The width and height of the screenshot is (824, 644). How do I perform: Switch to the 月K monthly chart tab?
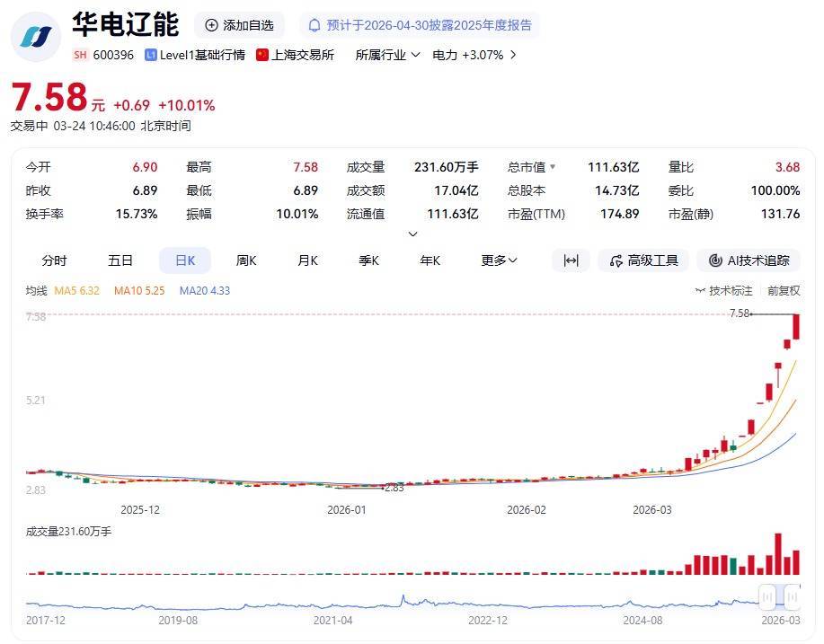coord(307,260)
